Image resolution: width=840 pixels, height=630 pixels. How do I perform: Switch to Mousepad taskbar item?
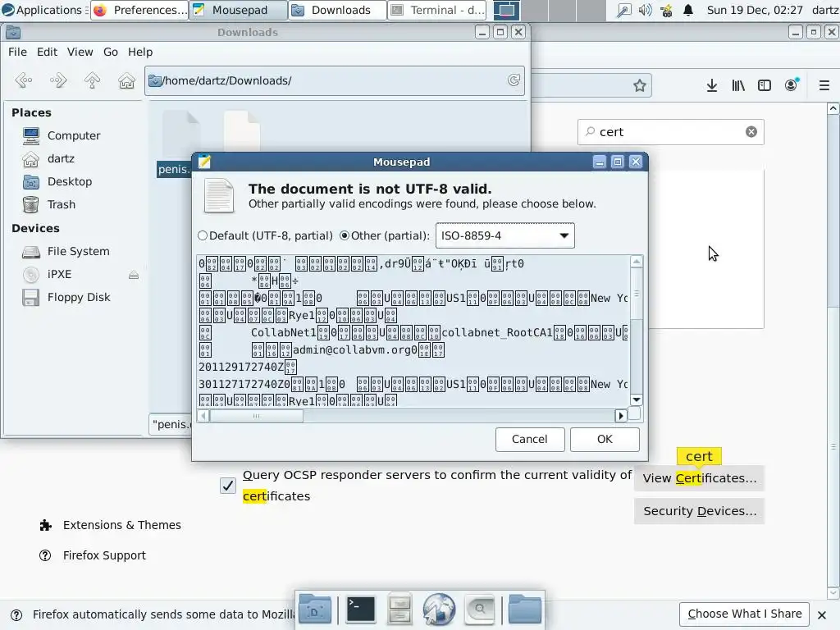click(x=239, y=10)
